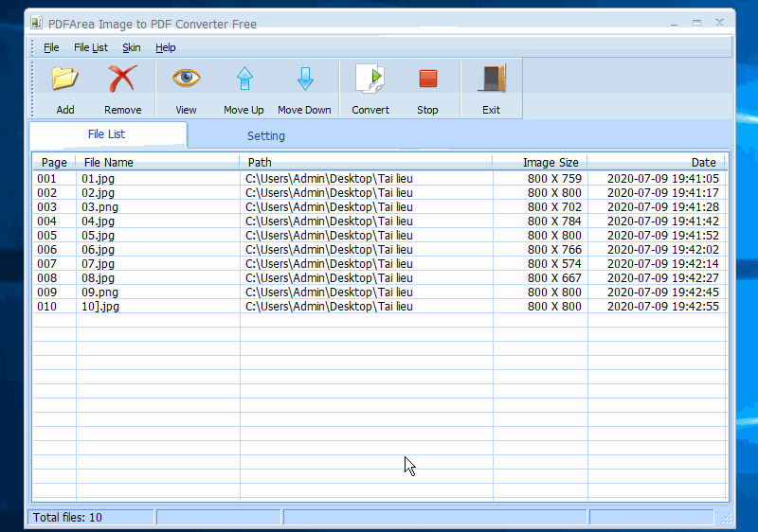Open the Skin menu
This screenshot has height=532, width=758.
131,47
